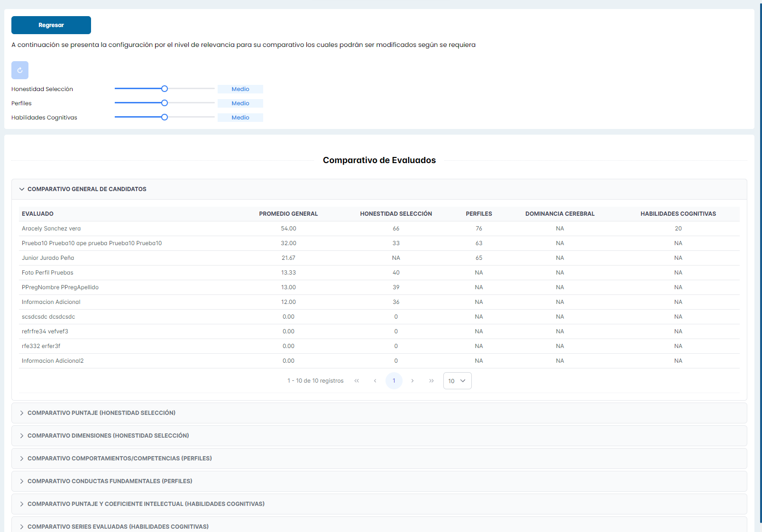Expand Comparativo Series Evaluadas section
762x532 pixels.
point(118,526)
